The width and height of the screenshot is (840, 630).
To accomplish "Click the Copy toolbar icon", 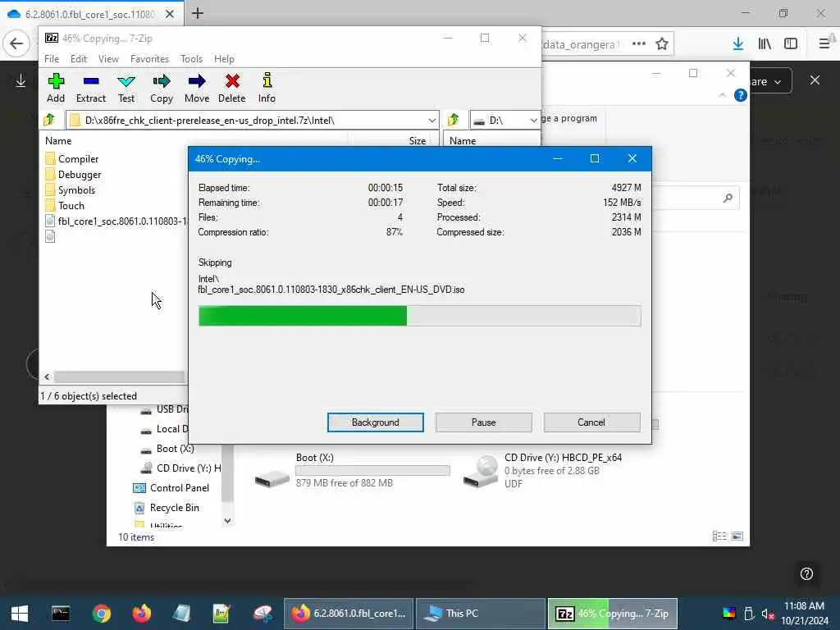I will point(162,88).
